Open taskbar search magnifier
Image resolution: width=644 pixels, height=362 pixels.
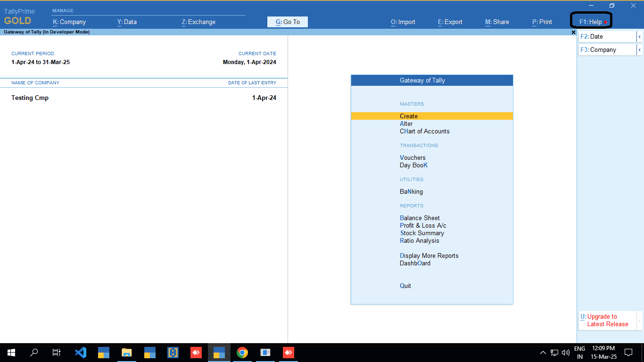pyautogui.click(x=34, y=352)
